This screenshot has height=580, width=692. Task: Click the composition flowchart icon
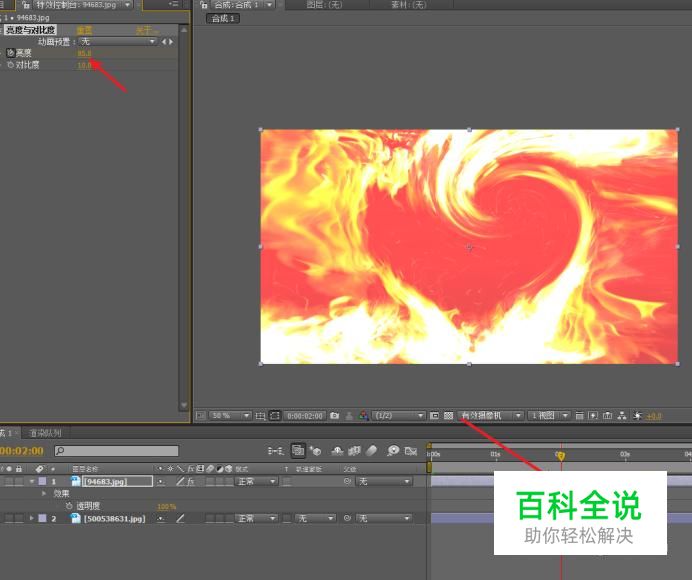click(x=622, y=415)
